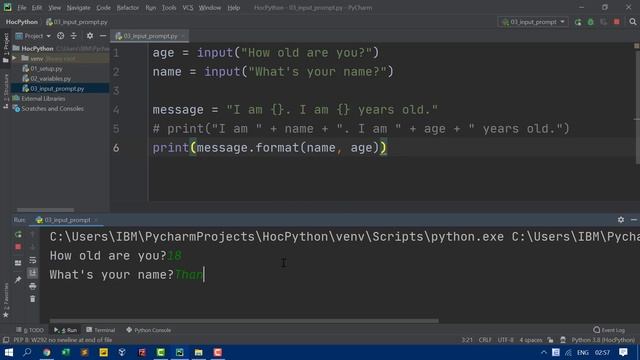640x360 pixels.
Task: Toggle soft-wrap in Run console
Action: 33,260
